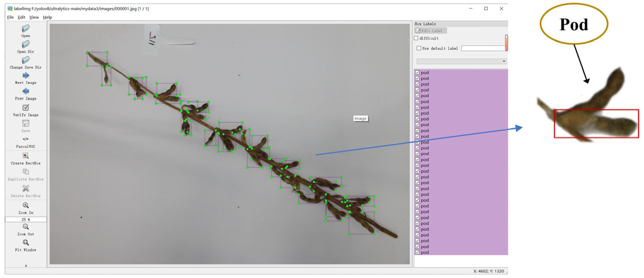Click the zoom percentage field showing 25 %
644x278 pixels.
26,220
